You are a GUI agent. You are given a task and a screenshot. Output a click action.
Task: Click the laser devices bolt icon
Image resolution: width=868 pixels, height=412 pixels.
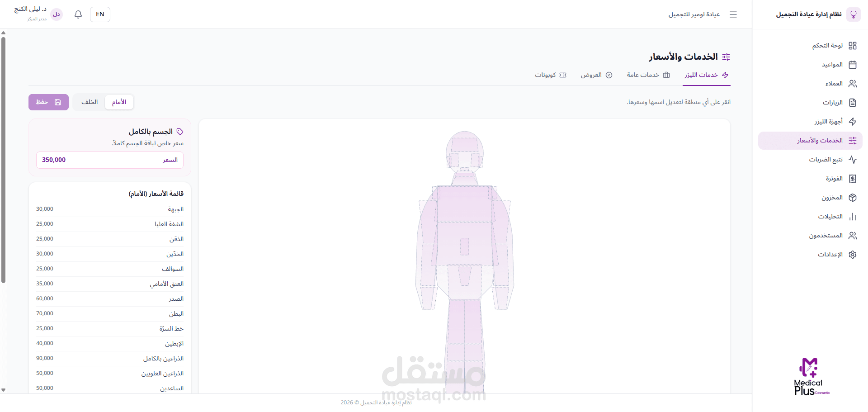853,122
